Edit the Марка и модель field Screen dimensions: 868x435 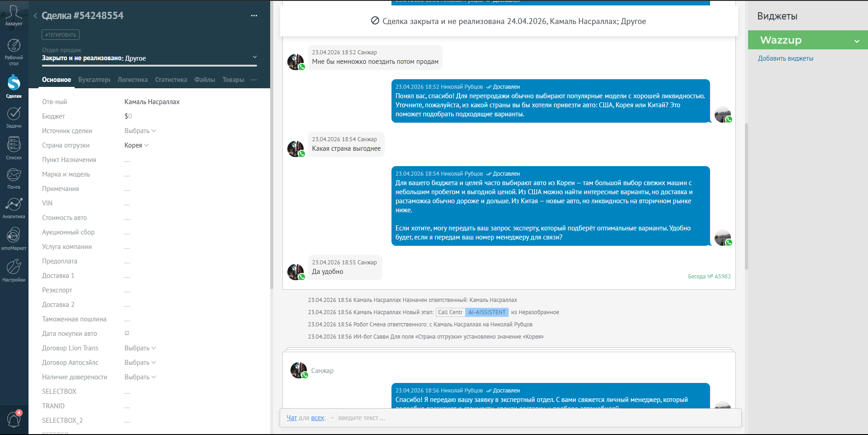[127, 174]
